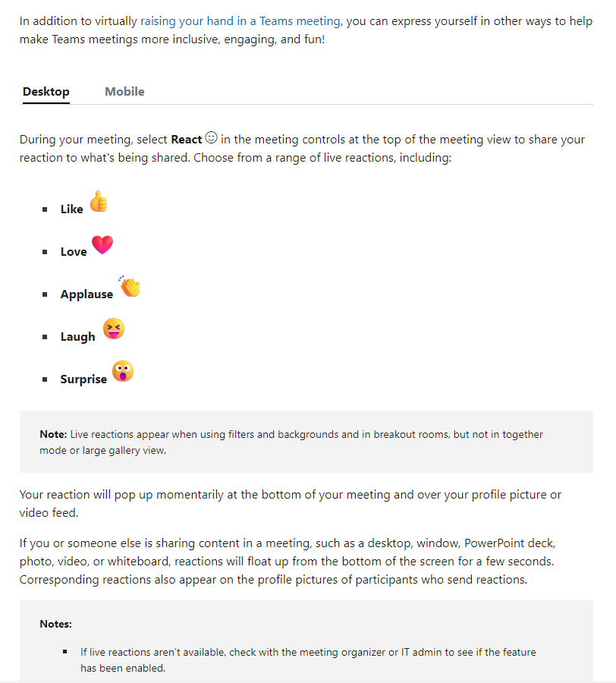This screenshot has height=683, width=616.
Task: Click the bullet about live reactions availability
Action: pos(308,660)
